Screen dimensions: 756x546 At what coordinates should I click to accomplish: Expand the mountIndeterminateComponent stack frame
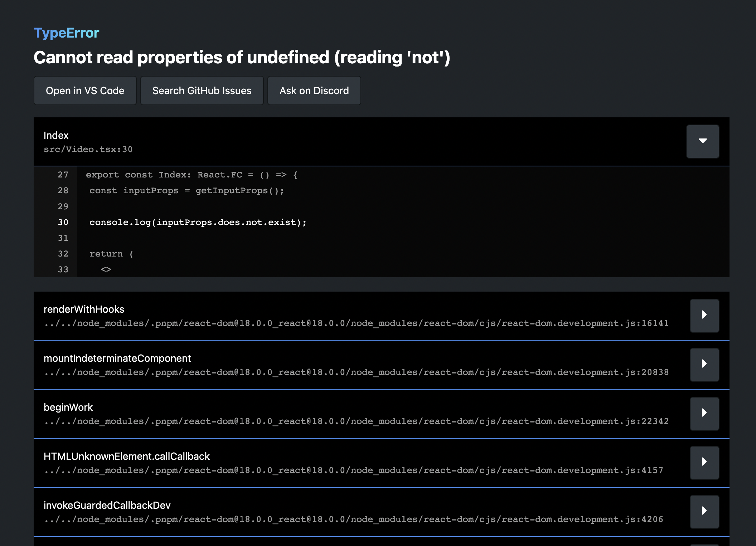(x=704, y=364)
